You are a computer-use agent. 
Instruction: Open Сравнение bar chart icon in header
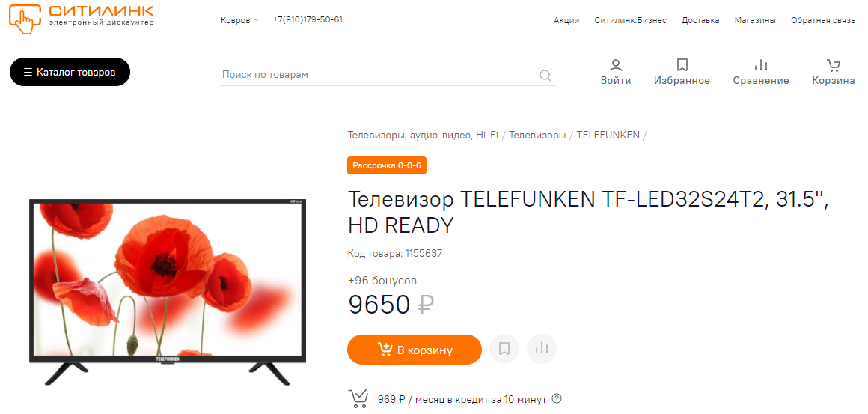tap(761, 65)
